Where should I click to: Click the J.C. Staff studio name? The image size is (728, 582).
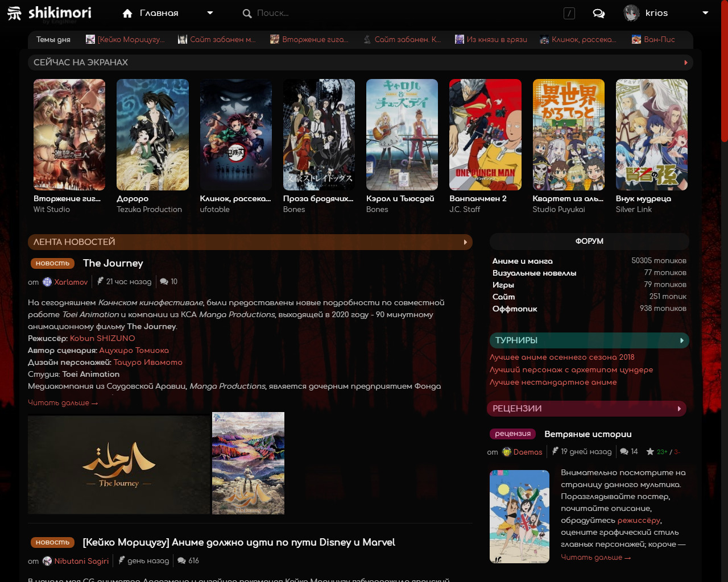pyautogui.click(x=465, y=209)
